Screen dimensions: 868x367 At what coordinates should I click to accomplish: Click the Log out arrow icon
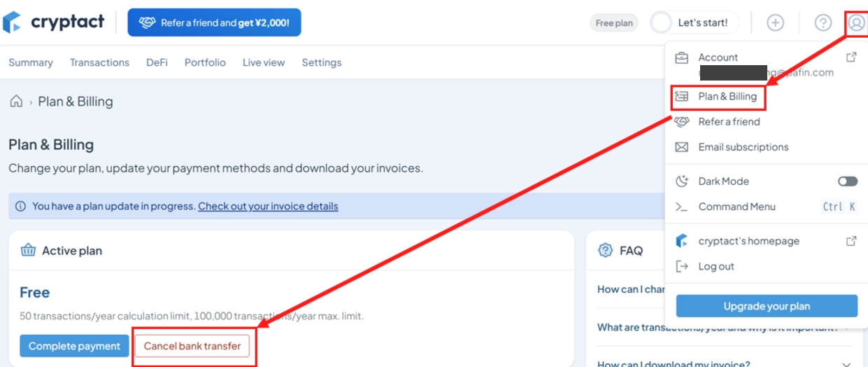coord(682,266)
